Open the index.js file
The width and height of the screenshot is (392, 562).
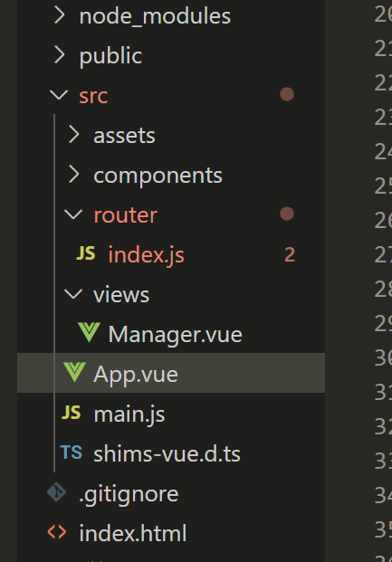[x=147, y=255]
